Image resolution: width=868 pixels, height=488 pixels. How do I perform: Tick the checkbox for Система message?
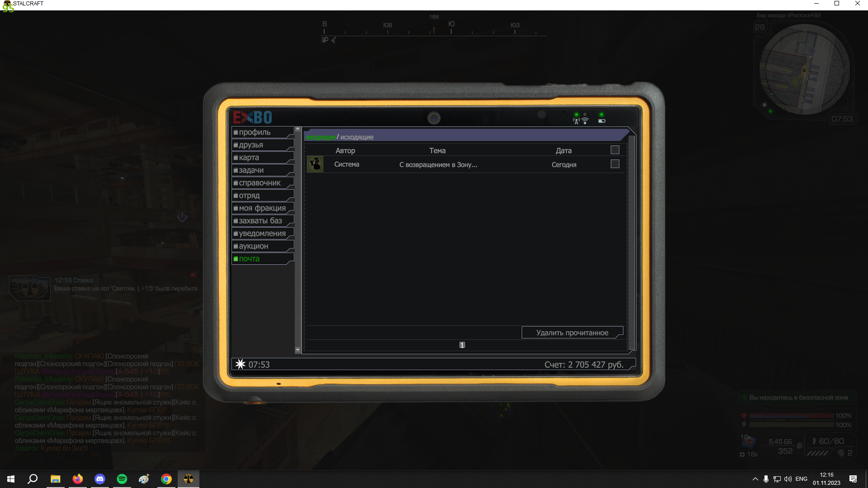point(615,164)
